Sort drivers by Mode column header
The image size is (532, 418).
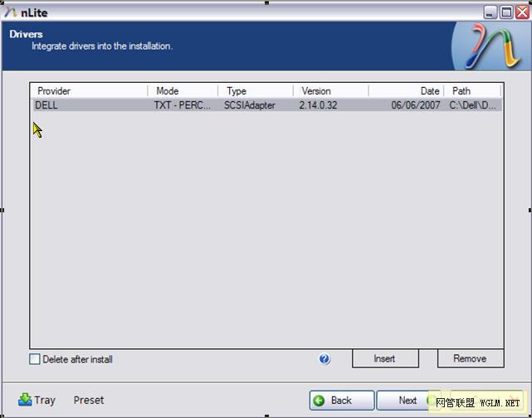tap(183, 91)
